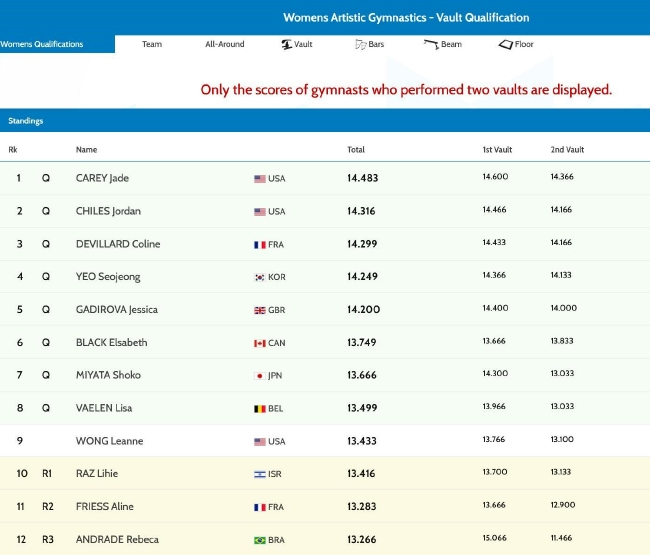Image resolution: width=650 pixels, height=555 pixels.
Task: Click the Belgium flag beside VAELEN Lisa
Action: [260, 409]
